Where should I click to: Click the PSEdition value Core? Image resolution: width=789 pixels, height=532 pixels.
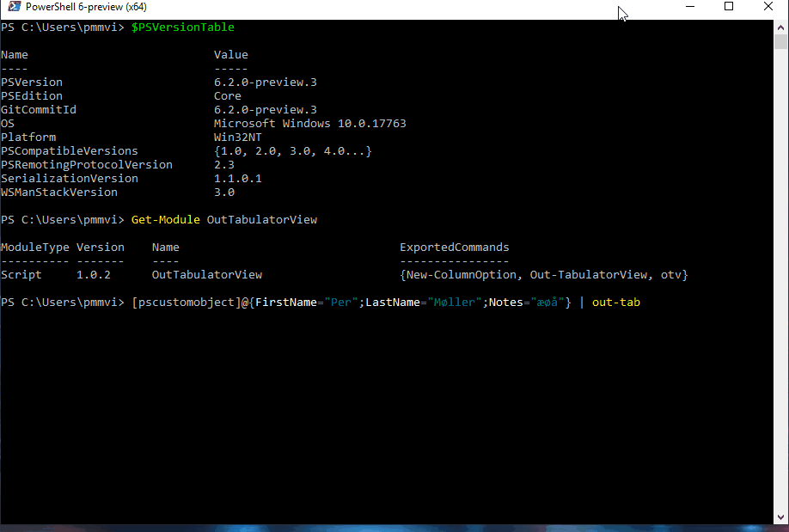[x=226, y=95]
